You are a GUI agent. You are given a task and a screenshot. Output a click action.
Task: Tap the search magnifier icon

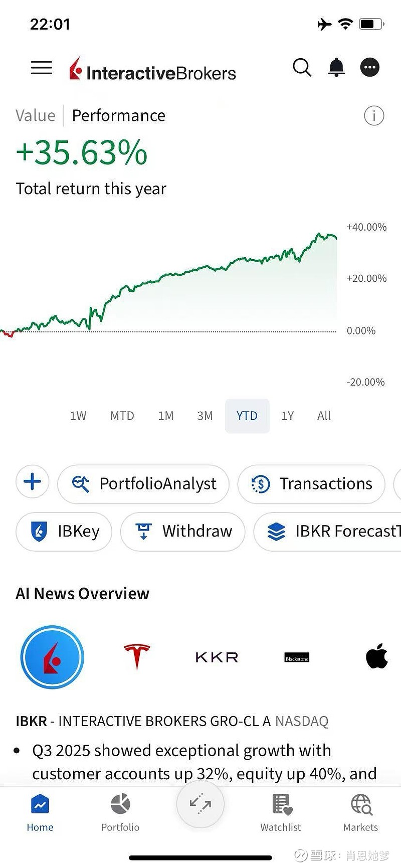point(302,67)
